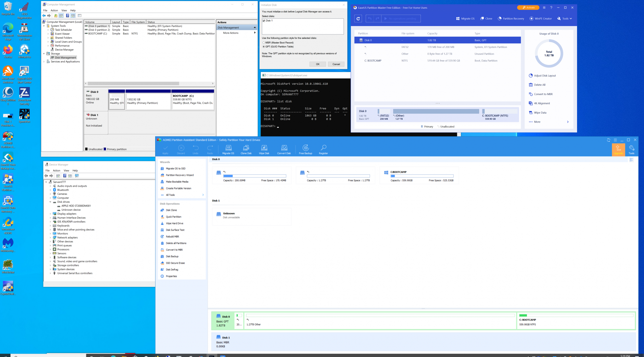Click Delete All in EaseUS panel
The image size is (644, 357).
(537, 85)
